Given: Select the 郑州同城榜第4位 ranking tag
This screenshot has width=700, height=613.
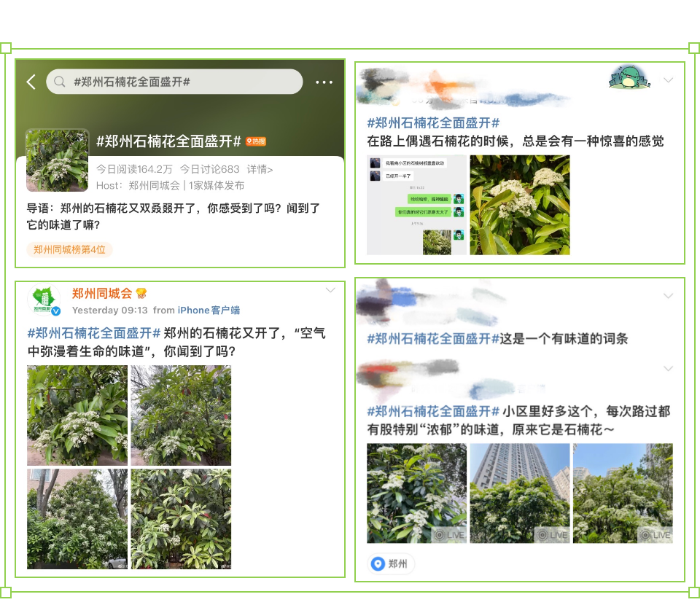Looking at the screenshot, I should click(x=69, y=249).
